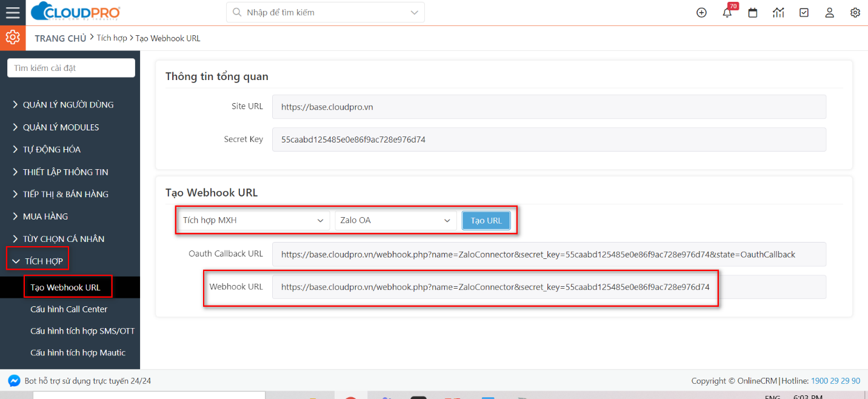Open the global search dropdown arrow
The width and height of the screenshot is (868, 399).
pyautogui.click(x=415, y=12)
